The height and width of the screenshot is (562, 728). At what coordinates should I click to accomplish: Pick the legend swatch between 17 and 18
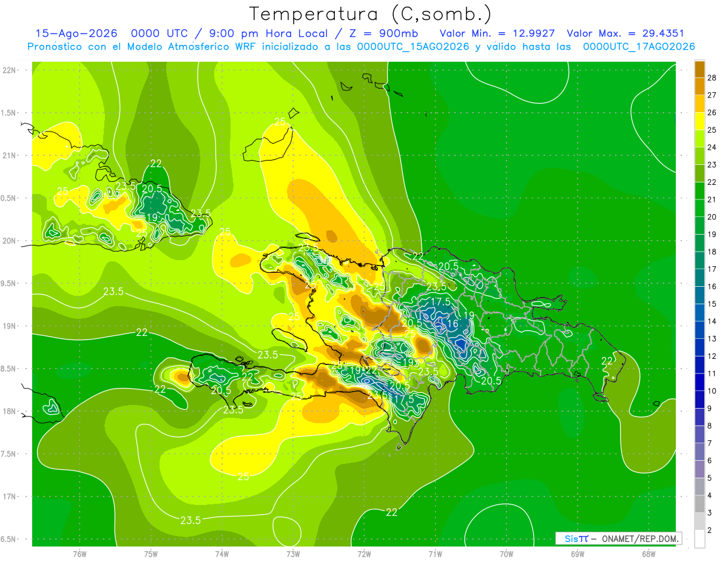tap(699, 261)
